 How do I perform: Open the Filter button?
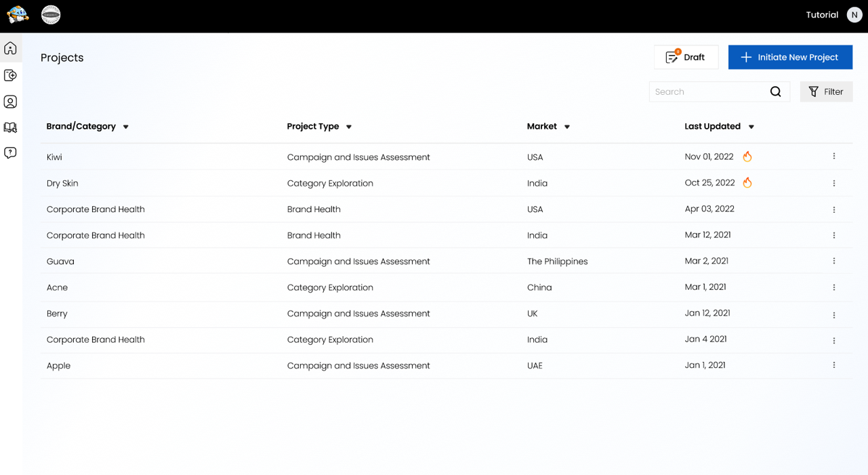point(826,92)
